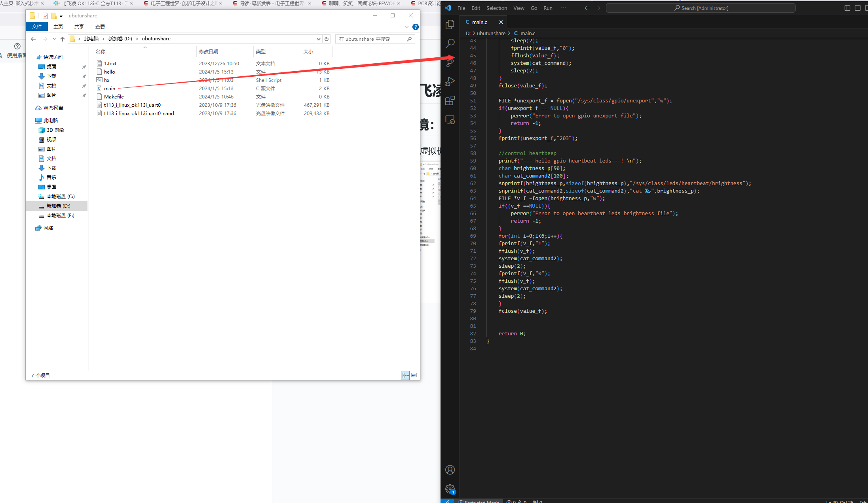Open 3D 对象 in the navigation pane

[x=55, y=130]
